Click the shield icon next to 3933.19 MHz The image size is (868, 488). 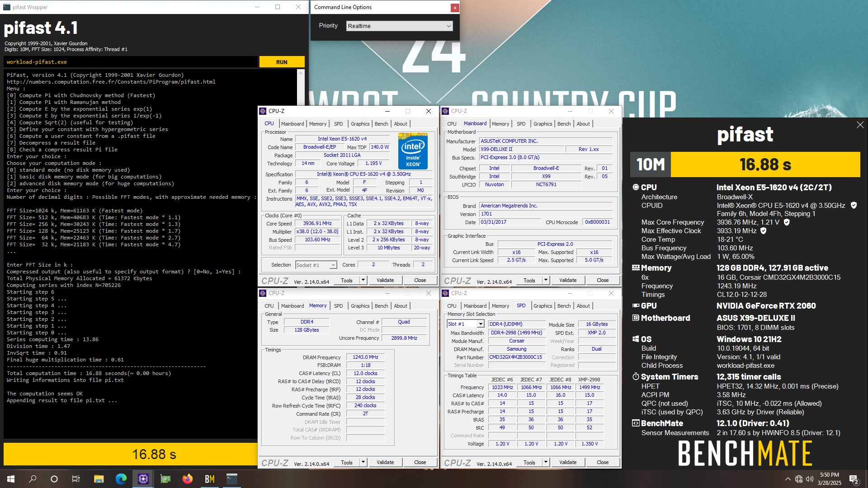point(764,231)
